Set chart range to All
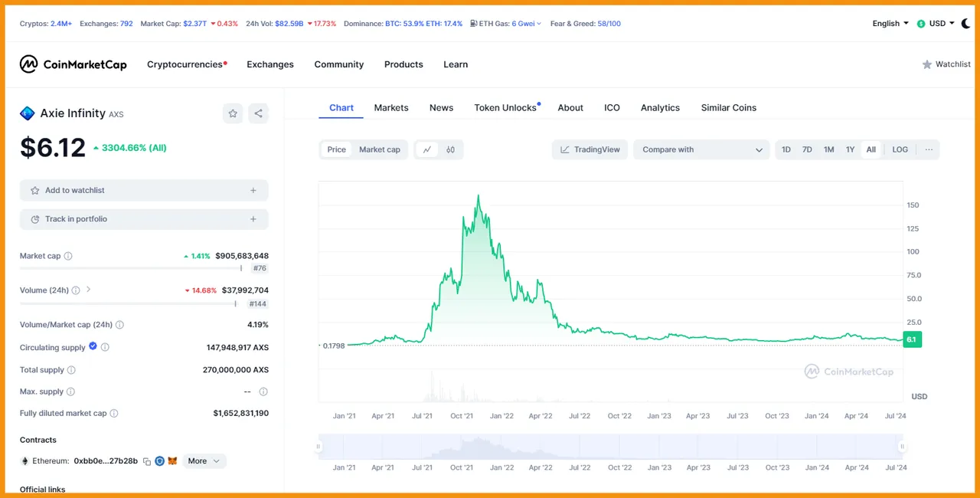This screenshot has width=980, height=498. pos(871,149)
